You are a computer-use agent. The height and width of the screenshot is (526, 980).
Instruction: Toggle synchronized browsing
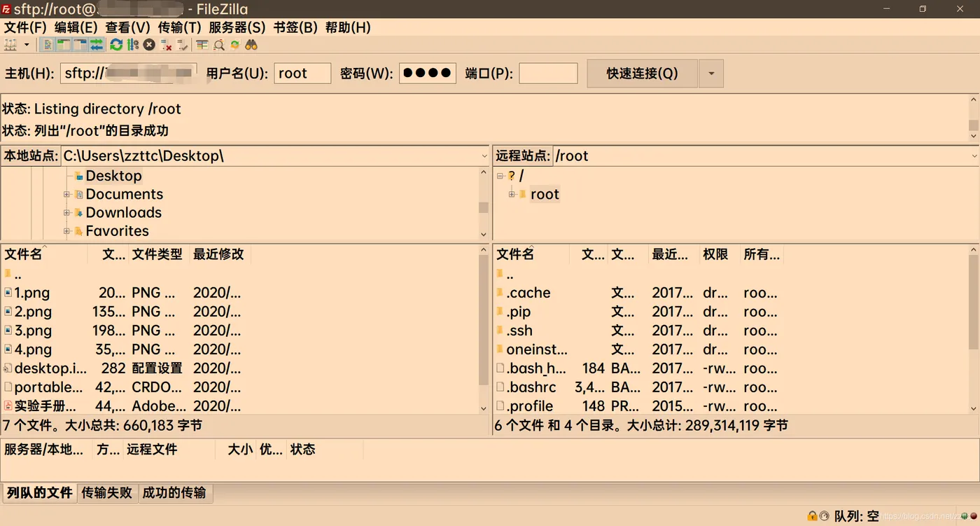pyautogui.click(x=235, y=45)
